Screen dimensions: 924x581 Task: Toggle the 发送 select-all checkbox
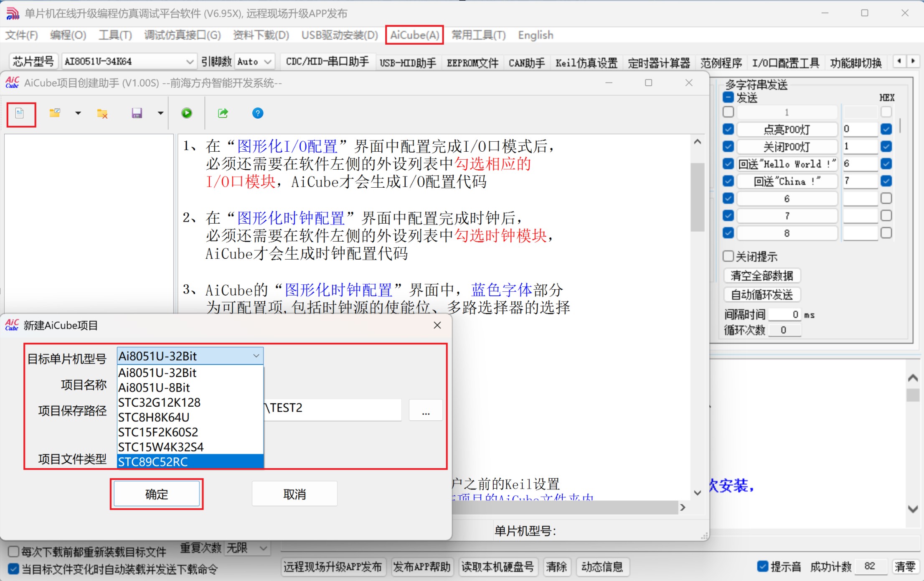[x=728, y=98]
